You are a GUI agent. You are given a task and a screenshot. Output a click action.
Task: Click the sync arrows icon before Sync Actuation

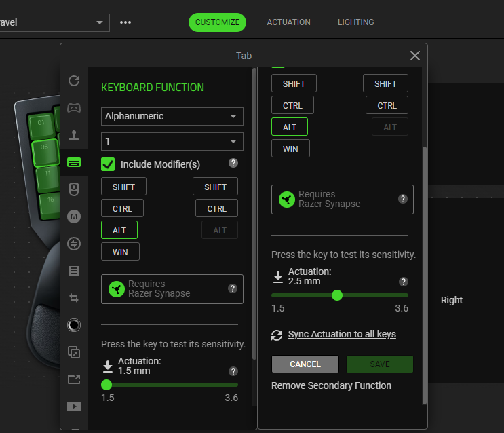[x=277, y=335]
